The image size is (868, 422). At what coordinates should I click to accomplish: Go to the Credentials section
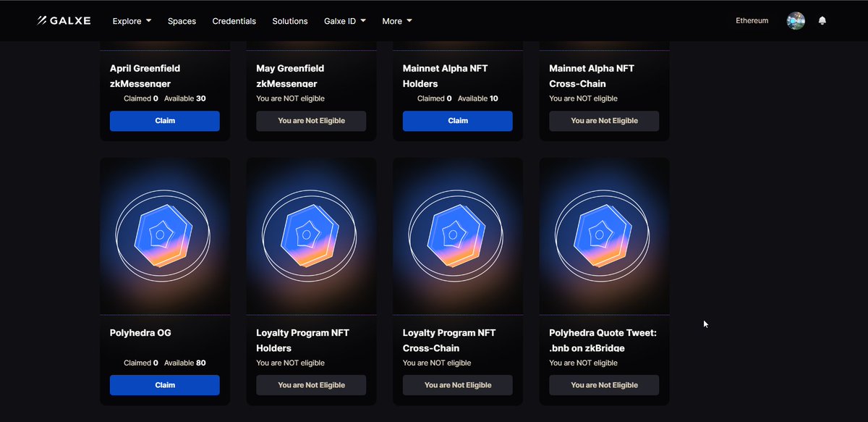234,21
